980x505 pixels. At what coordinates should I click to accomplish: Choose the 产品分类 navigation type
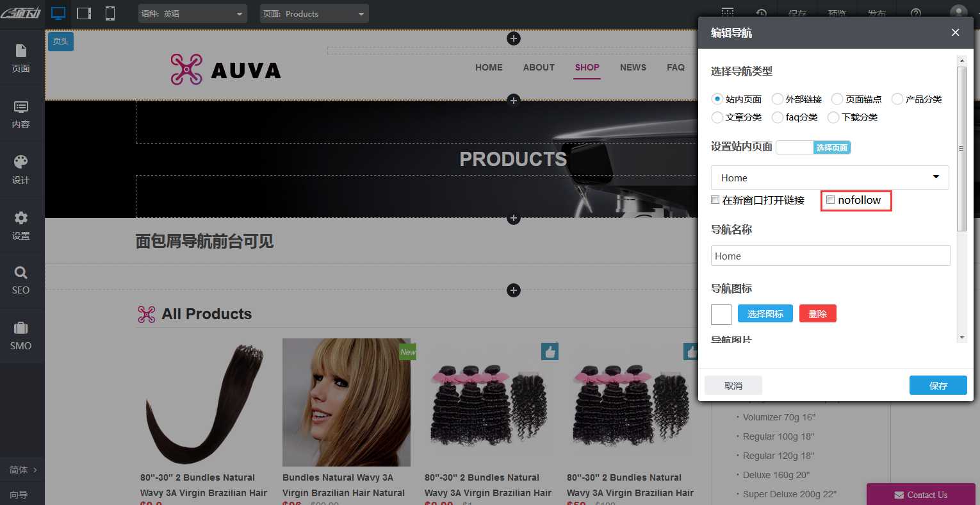pyautogui.click(x=897, y=99)
